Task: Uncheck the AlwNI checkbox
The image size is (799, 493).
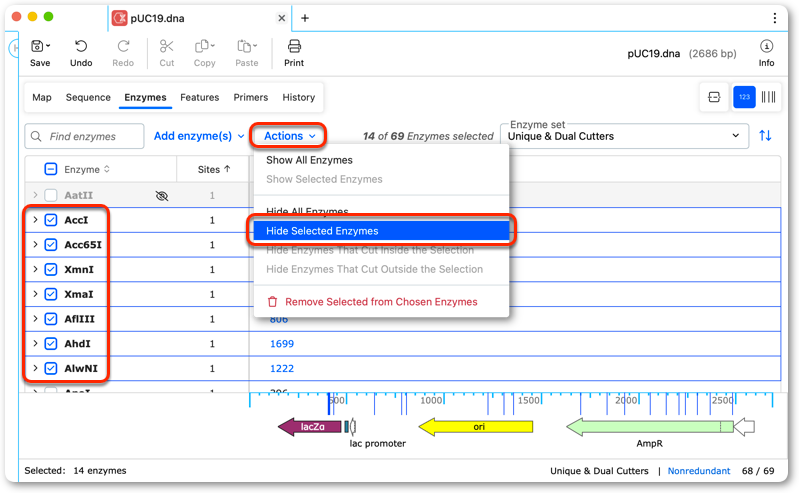Action: coord(51,368)
